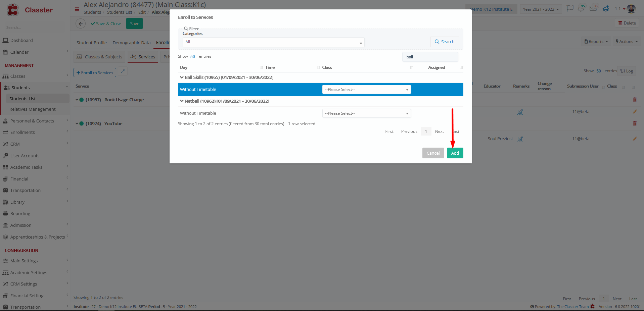This screenshot has width=644, height=311.
Task: Open the bell alerts icon
Action: pos(581,8)
